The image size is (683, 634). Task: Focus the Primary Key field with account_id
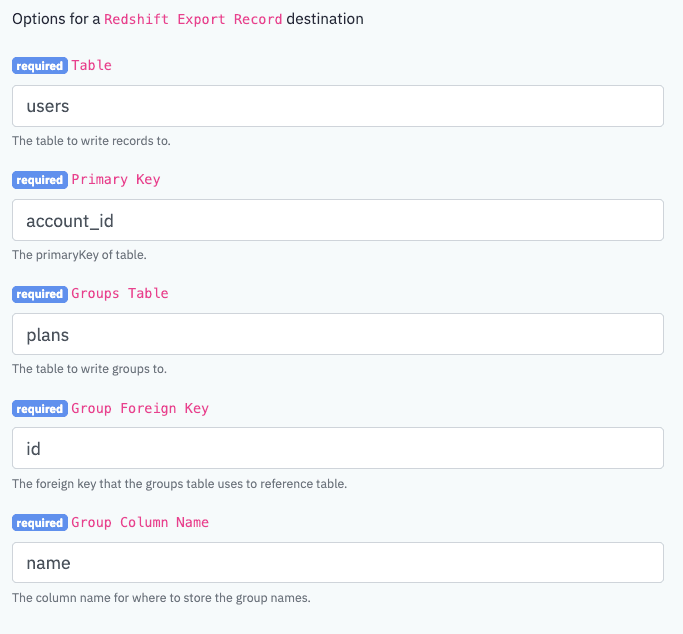(x=338, y=220)
